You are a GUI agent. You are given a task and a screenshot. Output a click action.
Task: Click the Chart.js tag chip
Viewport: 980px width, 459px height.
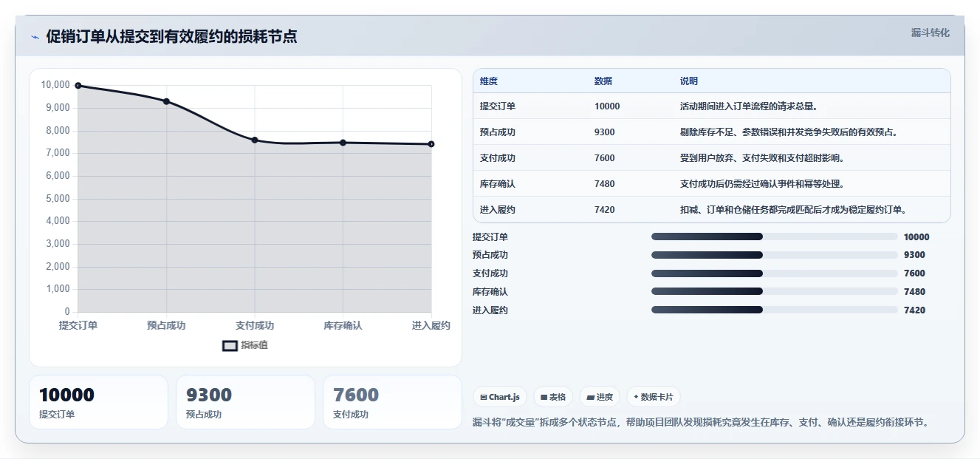click(x=500, y=397)
